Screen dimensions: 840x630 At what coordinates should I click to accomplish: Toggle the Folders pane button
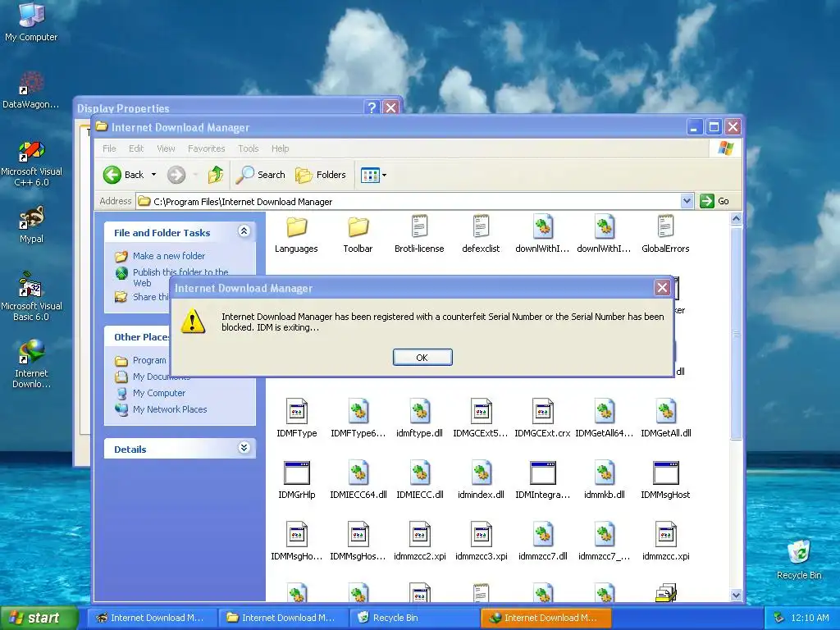[321, 175]
